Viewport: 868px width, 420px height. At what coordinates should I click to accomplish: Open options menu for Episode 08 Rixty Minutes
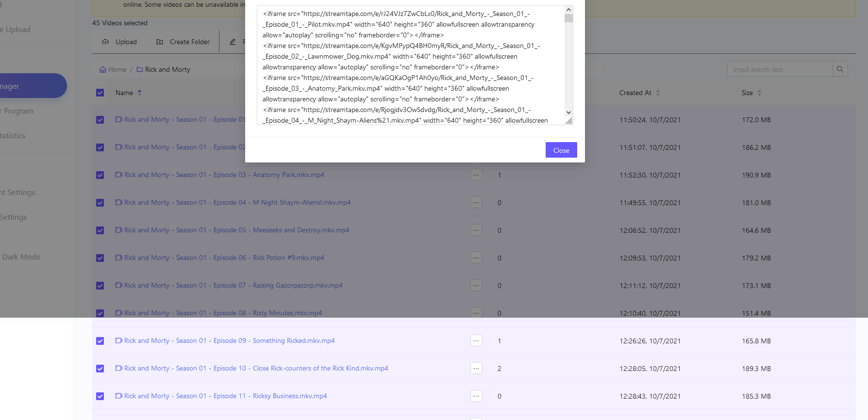[476, 313]
